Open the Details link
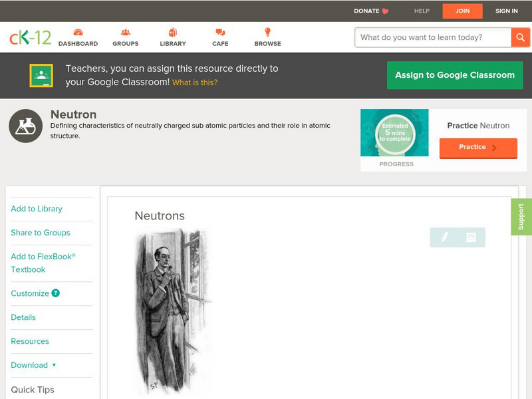The width and height of the screenshot is (532, 399). coord(23,317)
